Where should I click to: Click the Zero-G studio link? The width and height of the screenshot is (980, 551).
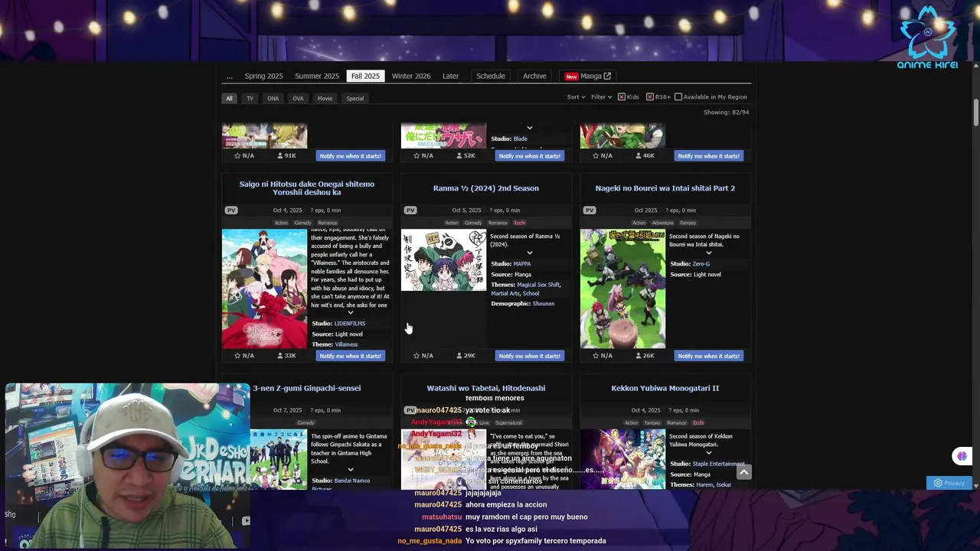pyautogui.click(x=701, y=264)
